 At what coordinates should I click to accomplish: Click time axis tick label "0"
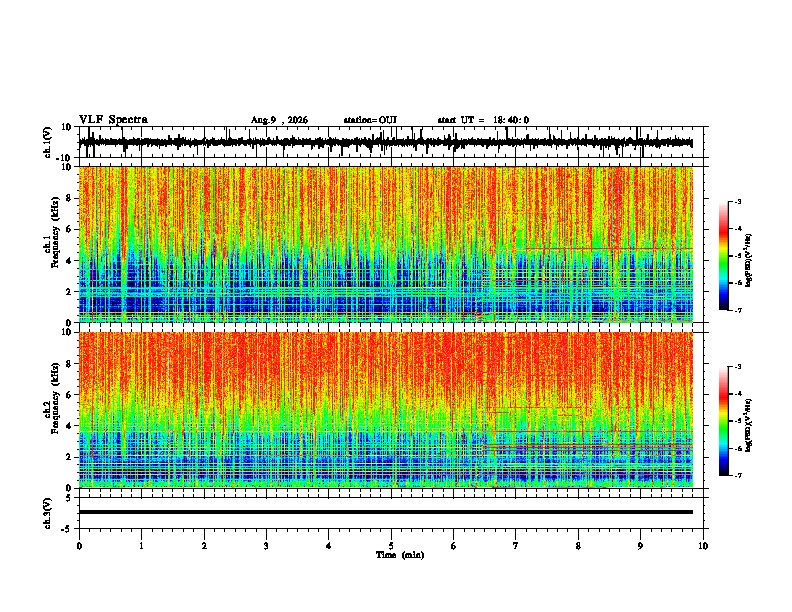click(79, 546)
